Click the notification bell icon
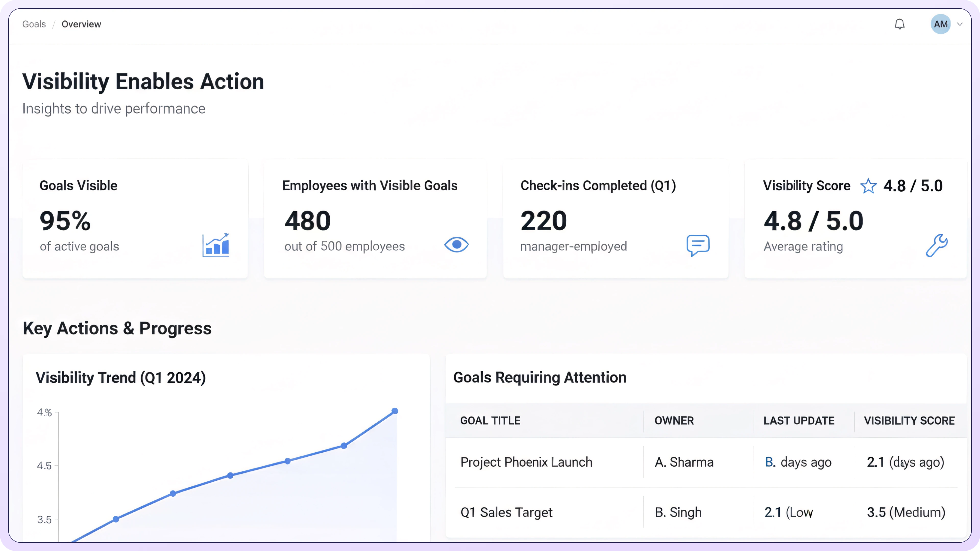 tap(899, 24)
